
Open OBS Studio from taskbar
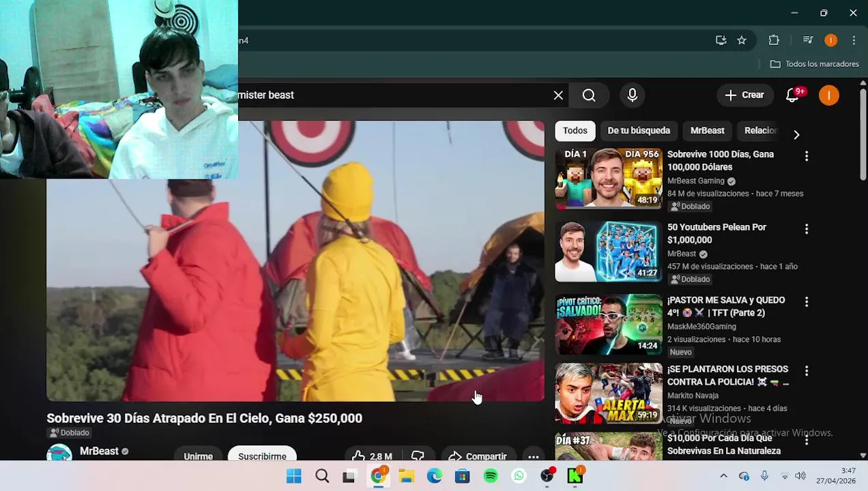pyautogui.click(x=547, y=476)
